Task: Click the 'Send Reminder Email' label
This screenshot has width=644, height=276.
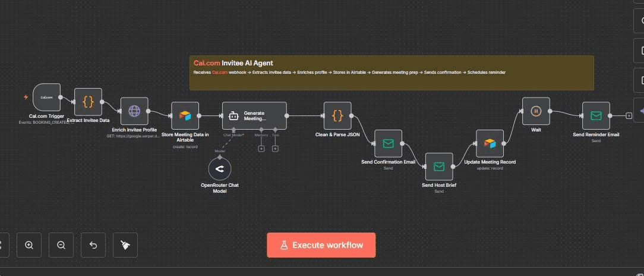Action: coord(596,134)
